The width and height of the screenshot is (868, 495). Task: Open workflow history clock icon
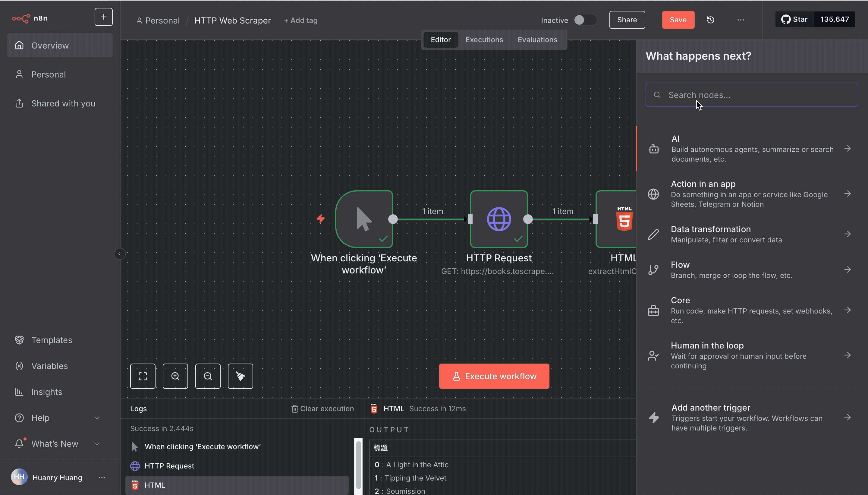tap(710, 20)
